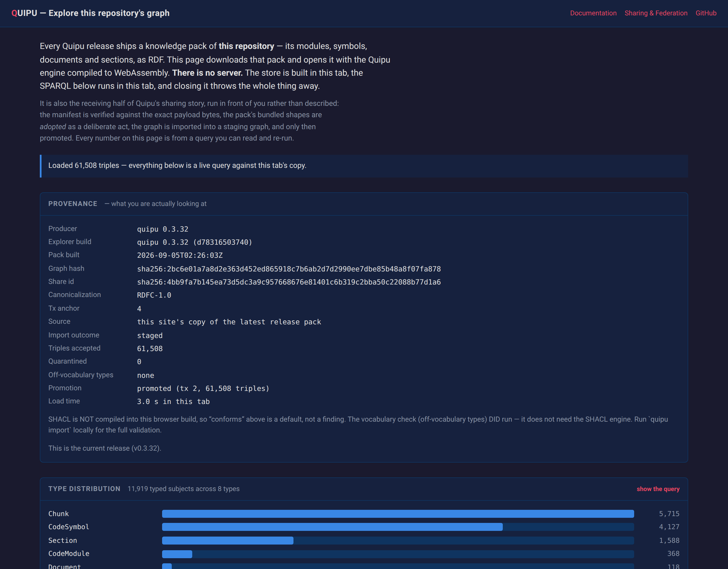728x569 pixels.
Task: Click the Chunk count 5,715
Action: pos(669,514)
